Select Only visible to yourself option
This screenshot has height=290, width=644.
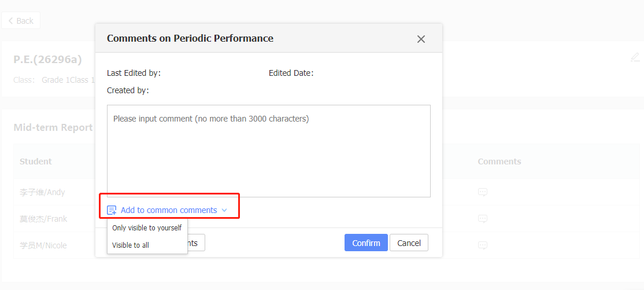[x=147, y=228]
